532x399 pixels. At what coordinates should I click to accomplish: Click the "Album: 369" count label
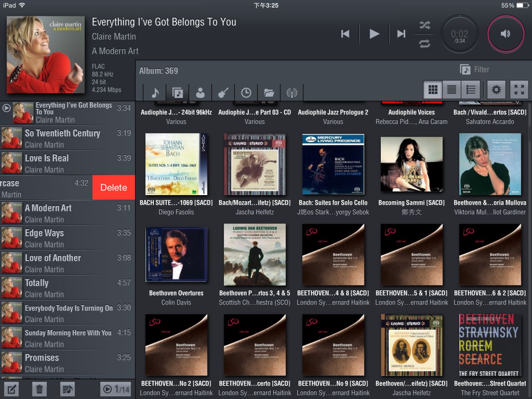(x=158, y=70)
